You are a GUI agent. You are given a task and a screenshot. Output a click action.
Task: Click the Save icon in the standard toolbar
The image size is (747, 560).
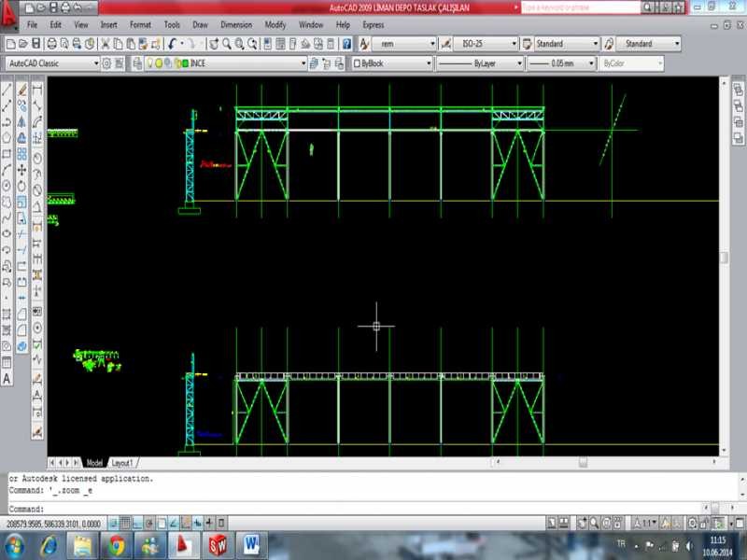(35, 44)
